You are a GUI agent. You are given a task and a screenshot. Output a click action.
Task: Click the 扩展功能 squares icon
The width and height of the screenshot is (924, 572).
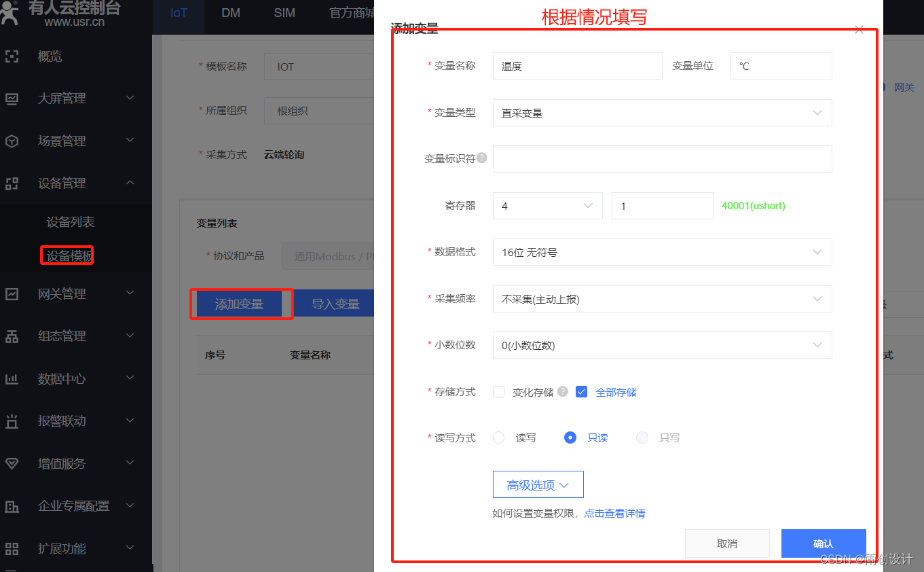point(12,549)
